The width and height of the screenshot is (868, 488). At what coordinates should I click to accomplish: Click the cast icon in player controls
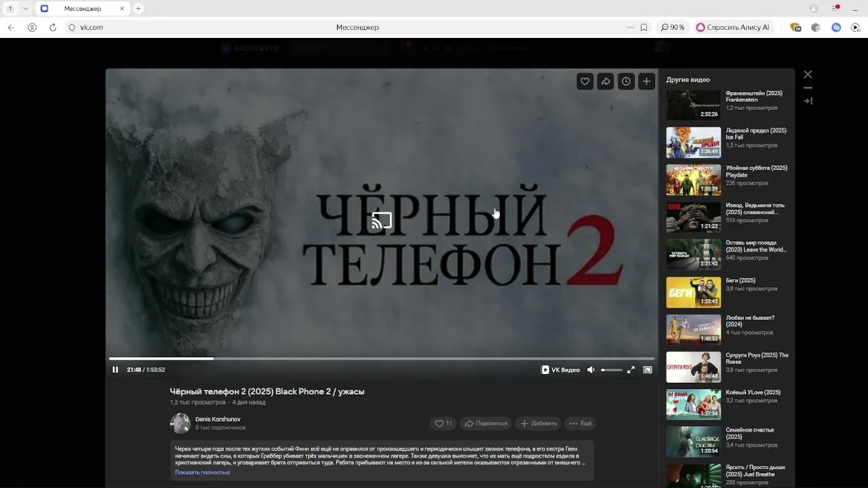648,369
